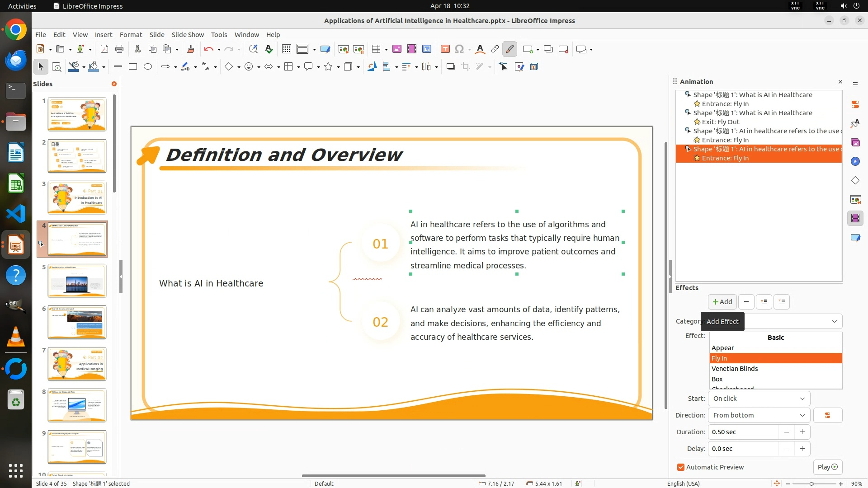The height and width of the screenshot is (488, 868).
Task: Click the Print toolbar icon
Action: [119, 49]
